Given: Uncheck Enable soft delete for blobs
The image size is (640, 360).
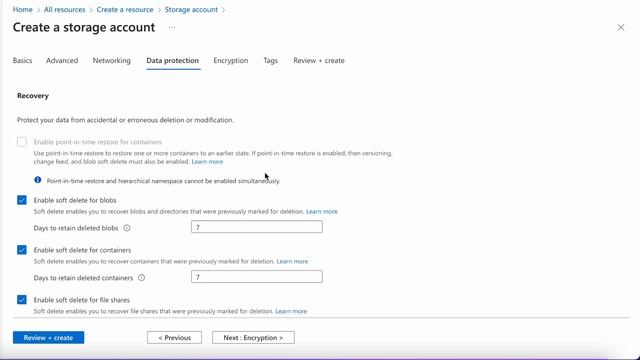Looking at the screenshot, I should pos(22,200).
